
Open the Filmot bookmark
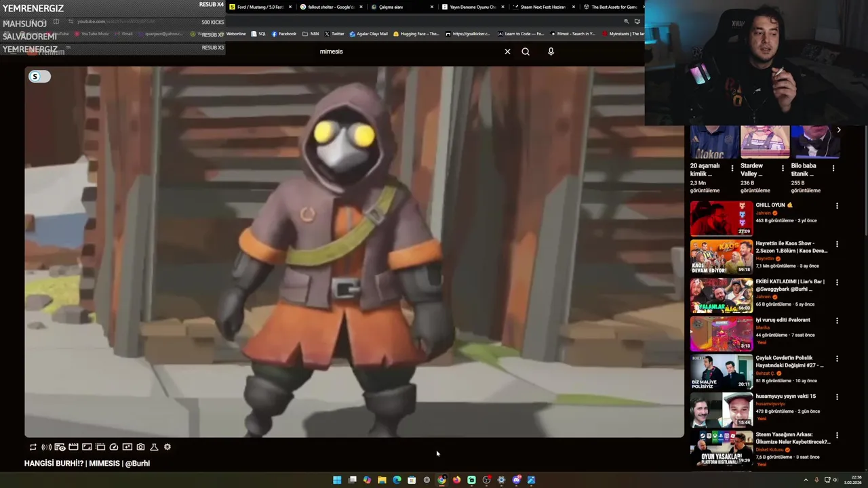pos(573,34)
